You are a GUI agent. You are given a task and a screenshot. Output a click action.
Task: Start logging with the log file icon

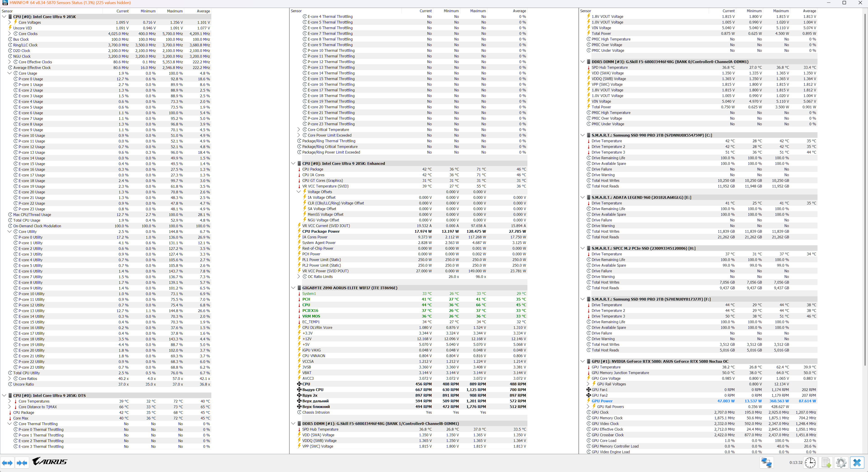(x=826, y=463)
